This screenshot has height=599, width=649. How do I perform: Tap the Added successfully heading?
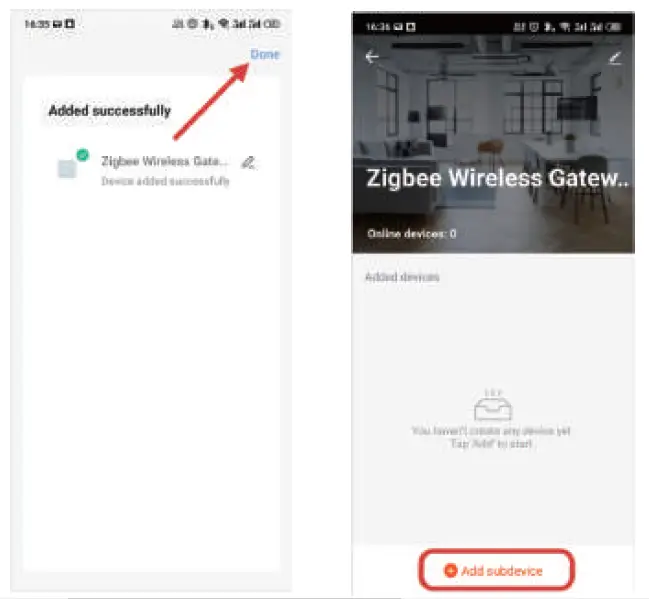(110, 111)
